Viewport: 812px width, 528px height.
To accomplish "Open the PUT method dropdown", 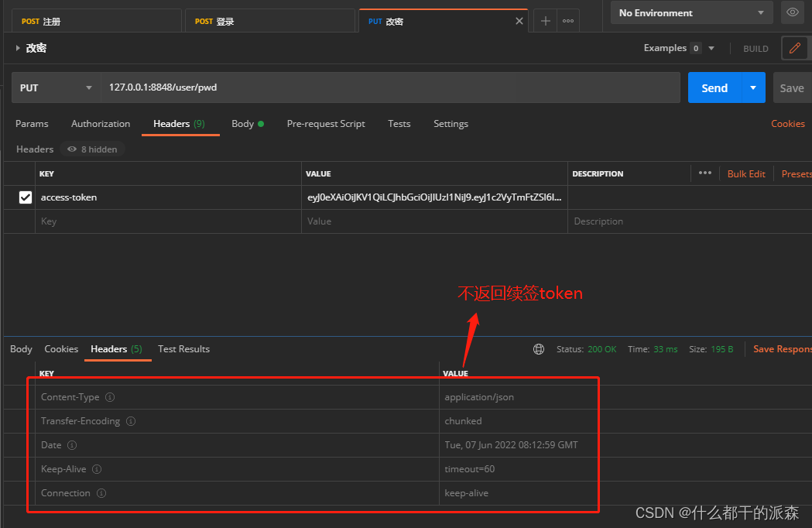I will point(56,87).
